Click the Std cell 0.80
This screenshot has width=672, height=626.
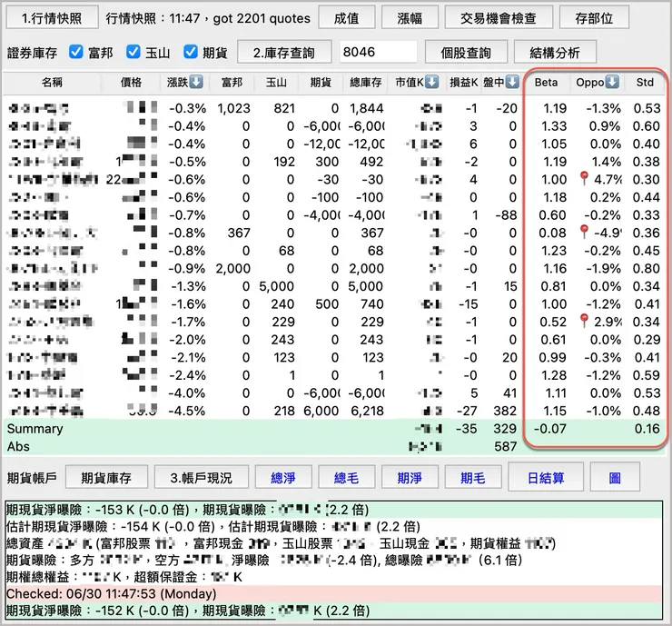(647, 268)
